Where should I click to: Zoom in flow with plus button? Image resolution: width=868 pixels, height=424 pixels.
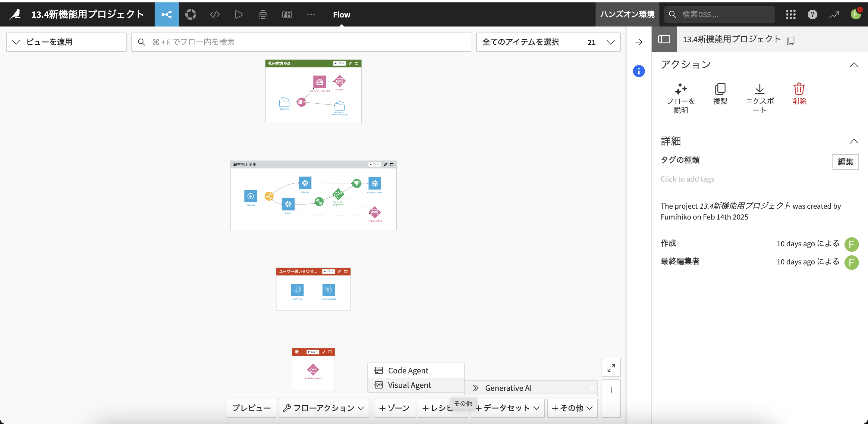pos(611,390)
